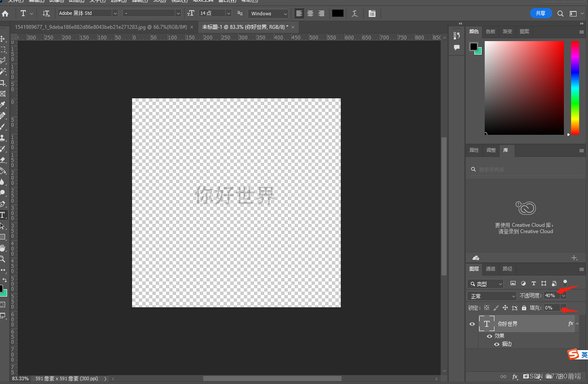Select the Blur tool

point(3,182)
